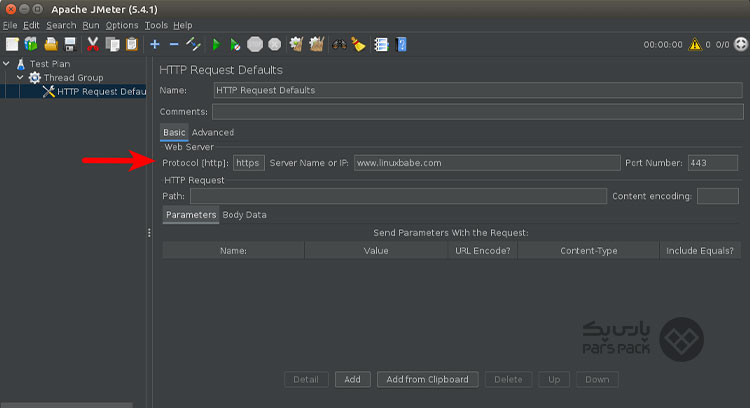The width and height of the screenshot is (750, 408).
Task: Click the Cut scissors icon
Action: click(x=93, y=44)
